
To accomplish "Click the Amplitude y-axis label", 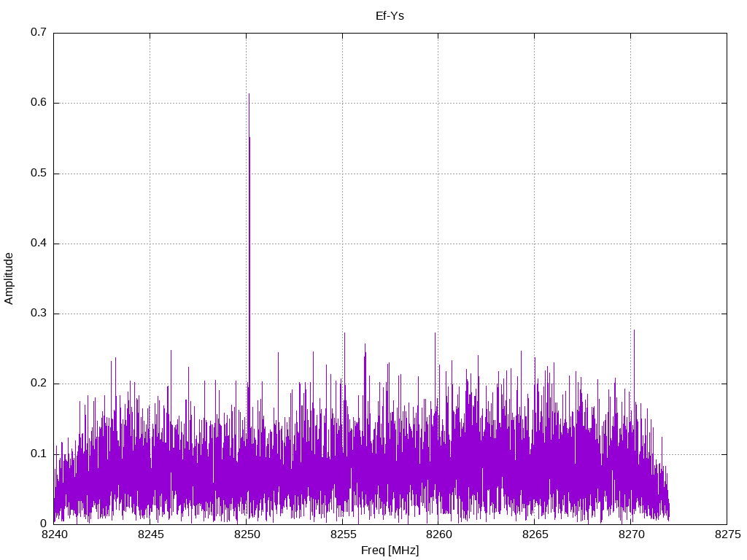I will pyautogui.click(x=9, y=278).
